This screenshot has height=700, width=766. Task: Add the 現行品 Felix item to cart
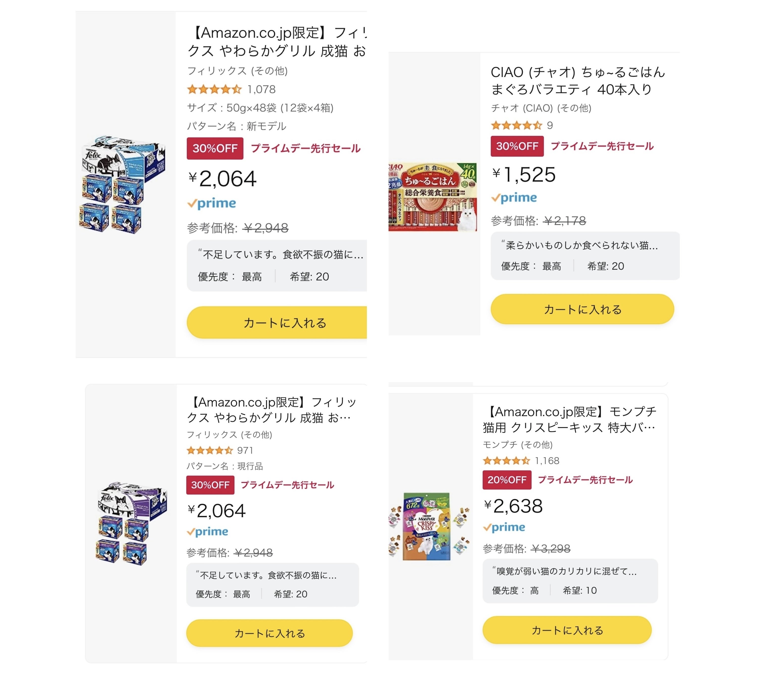tap(269, 633)
